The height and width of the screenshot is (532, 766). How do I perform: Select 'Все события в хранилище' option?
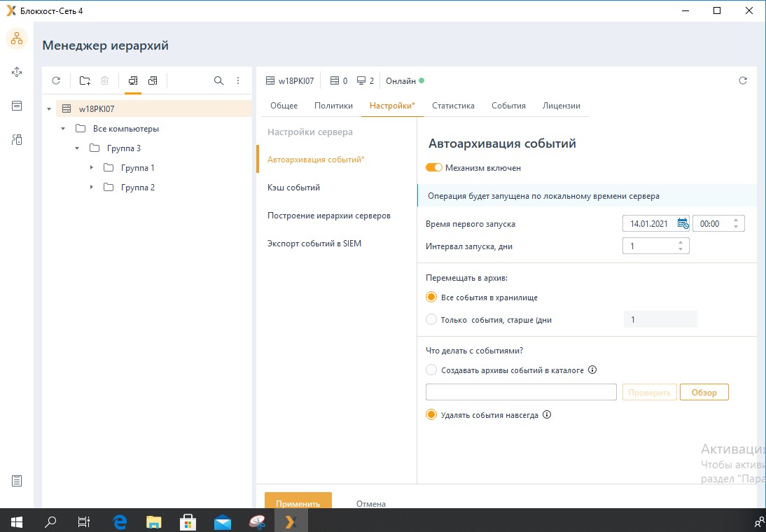431,297
